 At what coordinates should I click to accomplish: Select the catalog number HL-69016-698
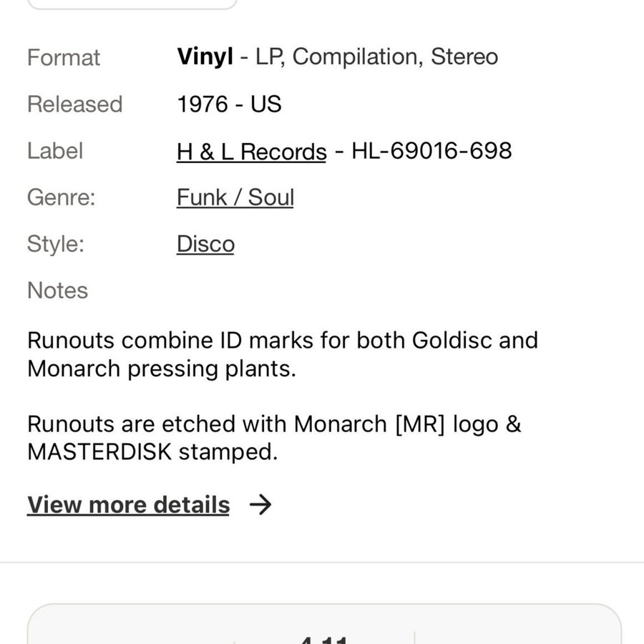[431, 151]
